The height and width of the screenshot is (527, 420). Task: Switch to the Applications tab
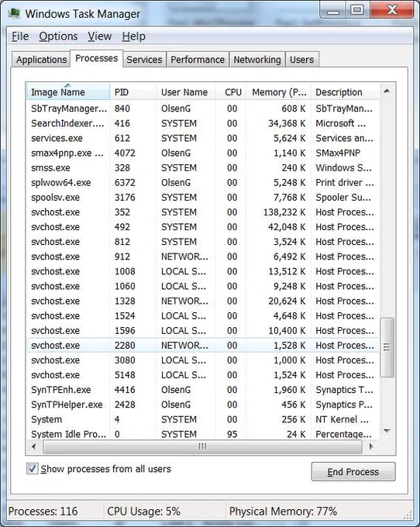(41, 60)
